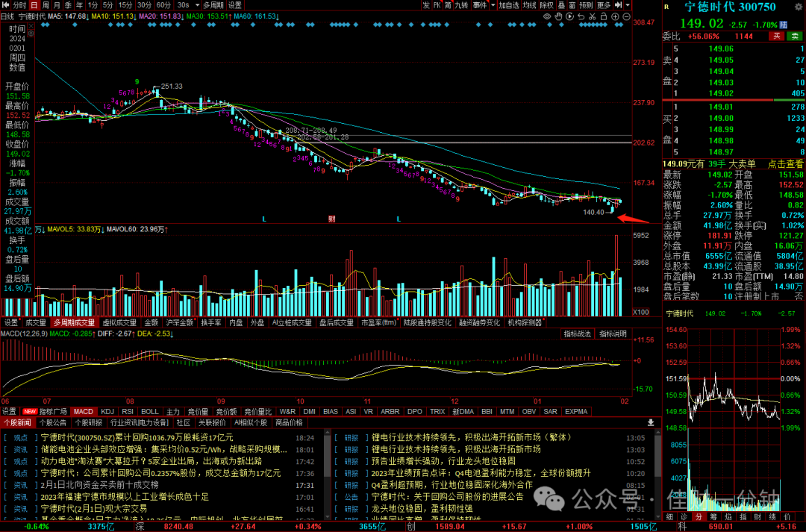
Task: Click the 发 toolbar button
Action: click(x=426, y=5)
